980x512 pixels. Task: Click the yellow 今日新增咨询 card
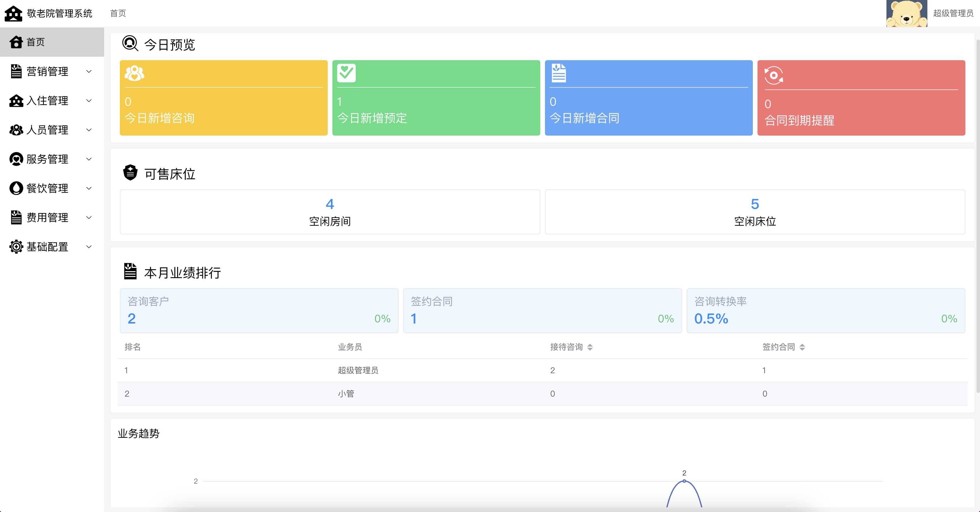click(223, 98)
